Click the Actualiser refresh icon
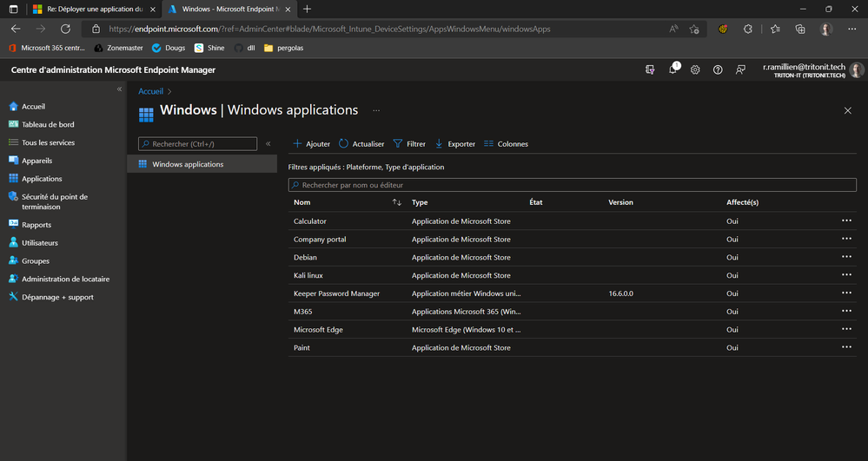Viewport: 868px width, 461px height. pos(344,144)
